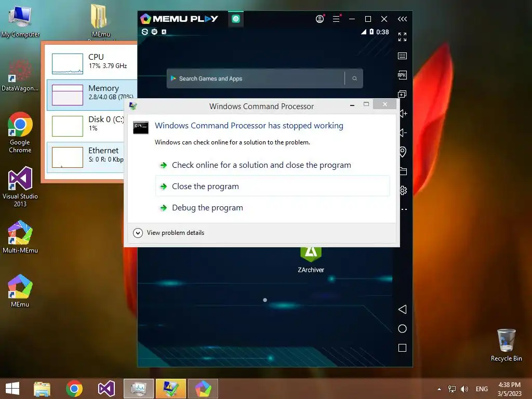Screen dimensions: 532x399
Task: Open the Recycle Bin
Action: tap(506, 345)
